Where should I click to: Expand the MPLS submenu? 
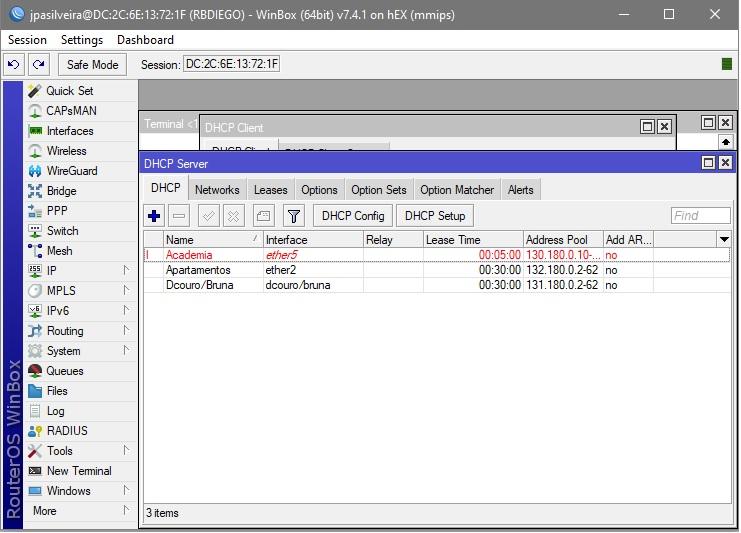[80, 291]
